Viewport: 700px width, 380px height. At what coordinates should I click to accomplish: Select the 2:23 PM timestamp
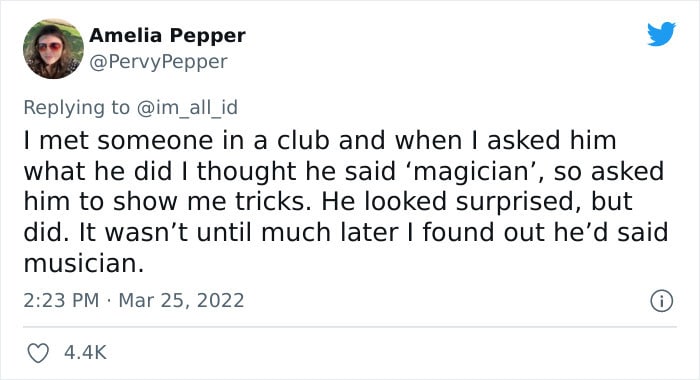61,300
